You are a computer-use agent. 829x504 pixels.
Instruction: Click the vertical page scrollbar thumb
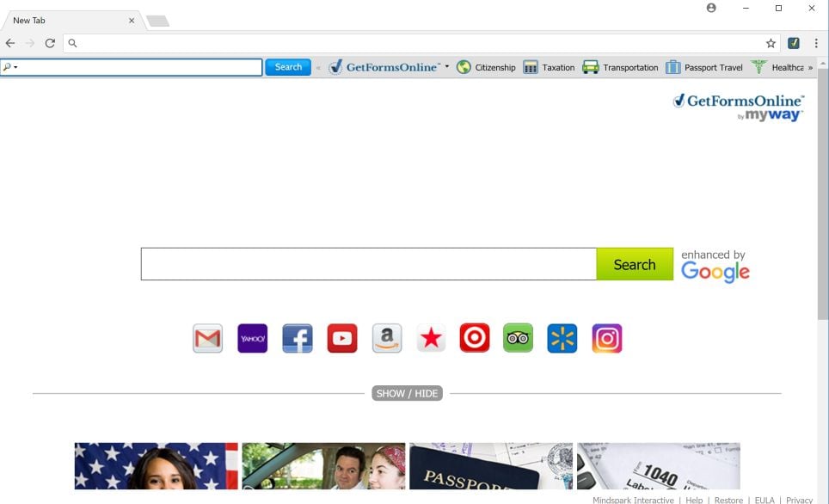(823, 194)
